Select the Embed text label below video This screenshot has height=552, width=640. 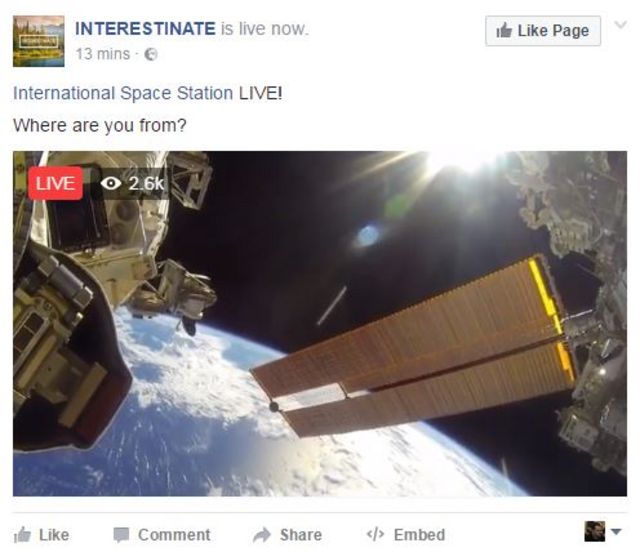click(419, 535)
